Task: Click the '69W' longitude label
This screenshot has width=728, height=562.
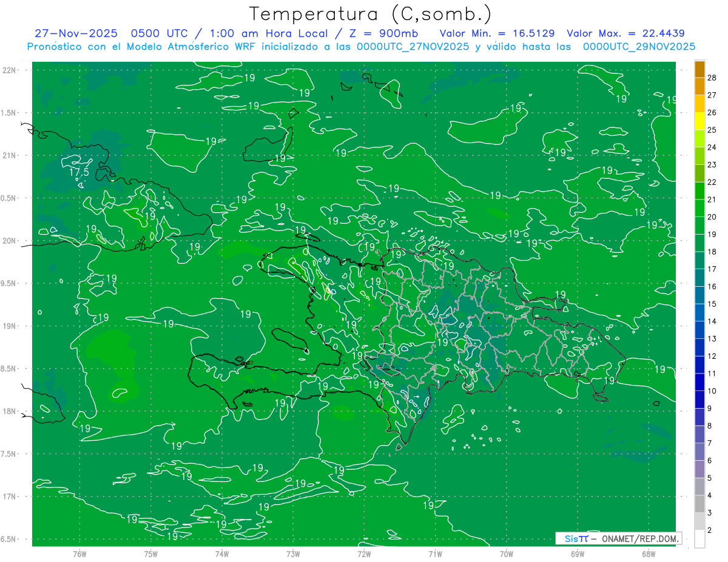Action: (578, 554)
